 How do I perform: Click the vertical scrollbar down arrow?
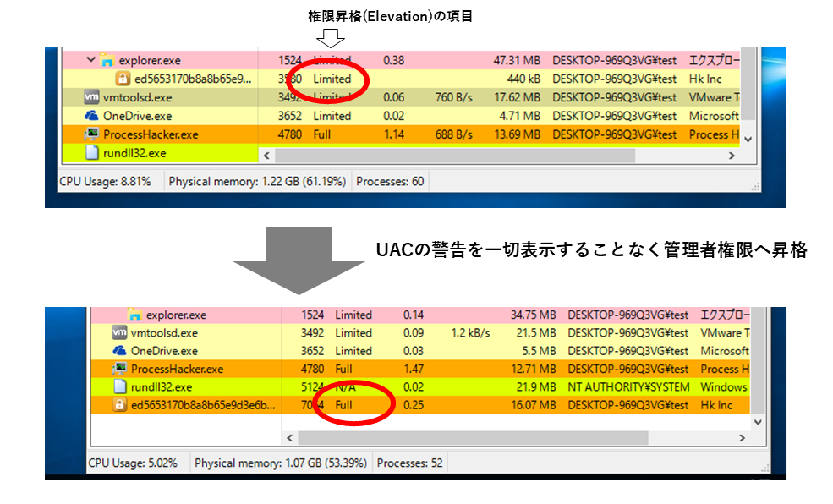[x=757, y=420]
